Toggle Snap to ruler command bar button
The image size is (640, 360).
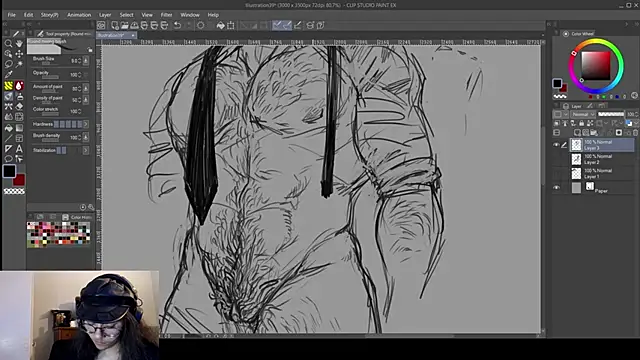(x=277, y=25)
